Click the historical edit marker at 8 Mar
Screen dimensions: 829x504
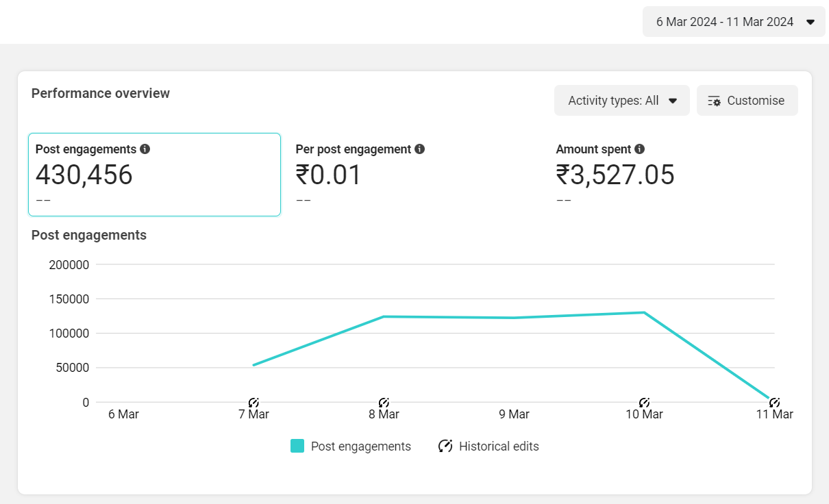(384, 402)
